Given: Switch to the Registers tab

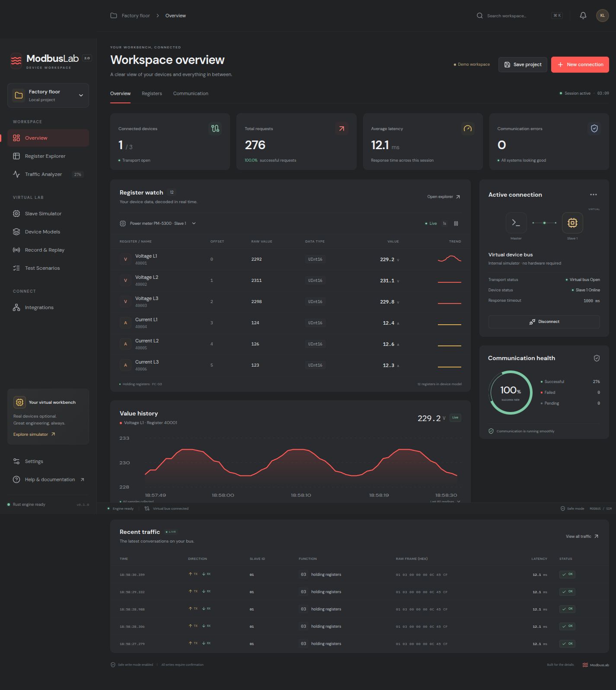Looking at the screenshot, I should pos(152,93).
